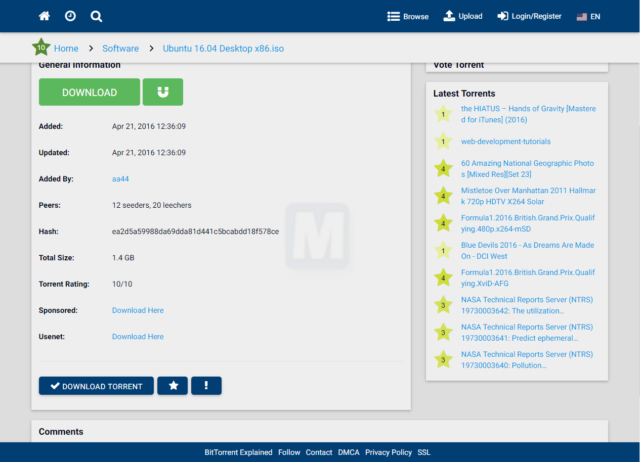Report torrent using exclamation button
Image resolution: width=640 pixels, height=462 pixels.
207,386
